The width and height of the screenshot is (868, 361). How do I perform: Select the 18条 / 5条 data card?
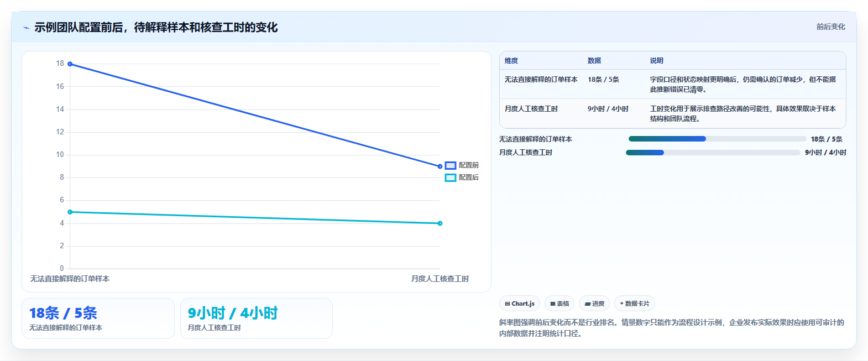(98, 318)
